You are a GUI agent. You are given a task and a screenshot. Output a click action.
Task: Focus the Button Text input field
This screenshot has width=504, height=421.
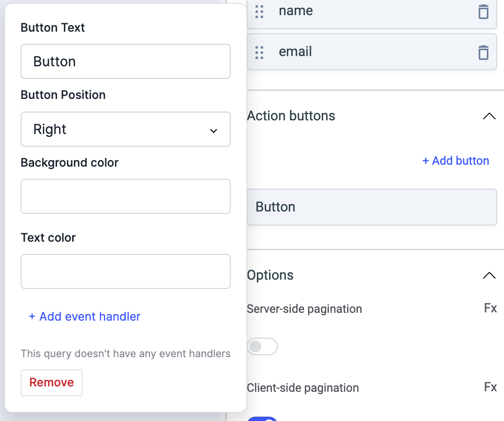point(125,61)
